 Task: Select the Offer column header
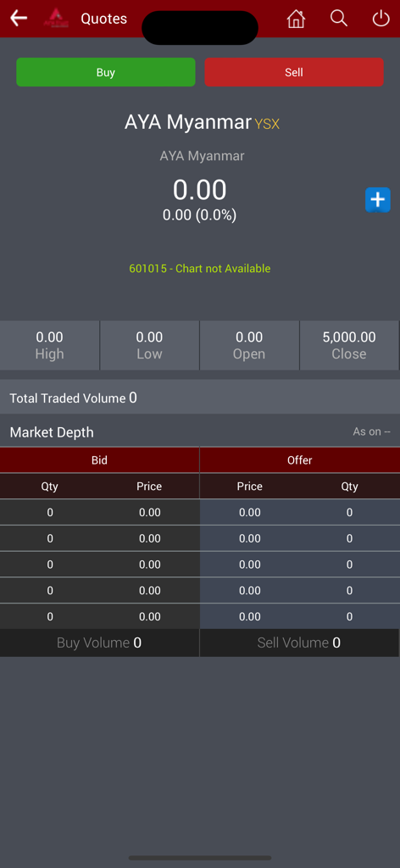(300, 460)
